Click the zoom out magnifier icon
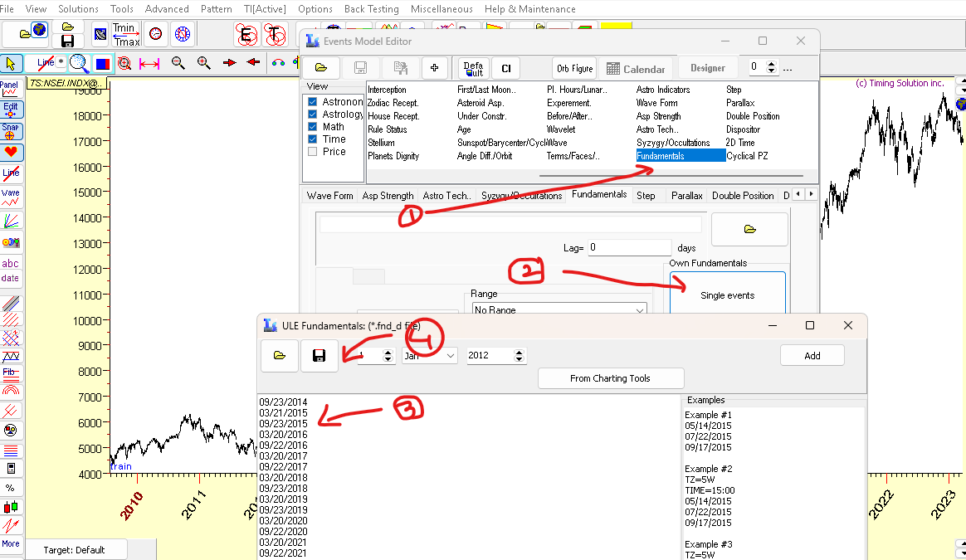 (178, 63)
